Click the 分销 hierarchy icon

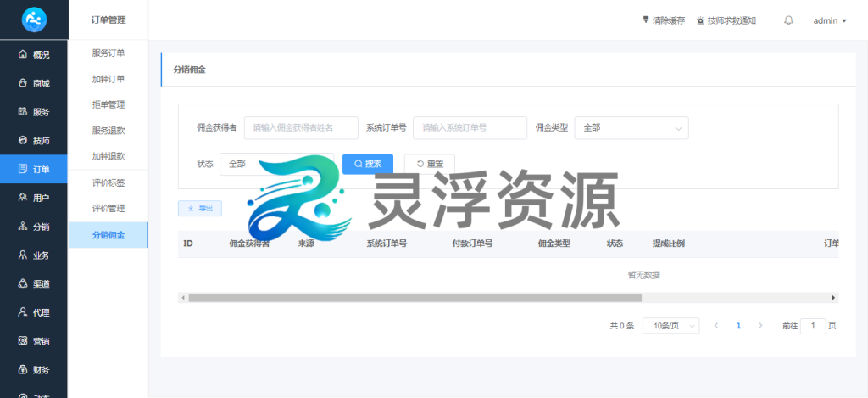tap(23, 227)
